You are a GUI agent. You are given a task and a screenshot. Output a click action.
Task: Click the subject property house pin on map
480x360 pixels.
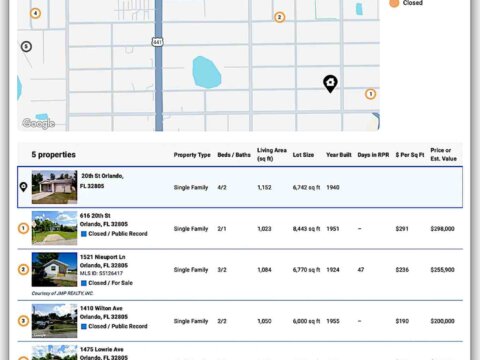pyautogui.click(x=330, y=84)
